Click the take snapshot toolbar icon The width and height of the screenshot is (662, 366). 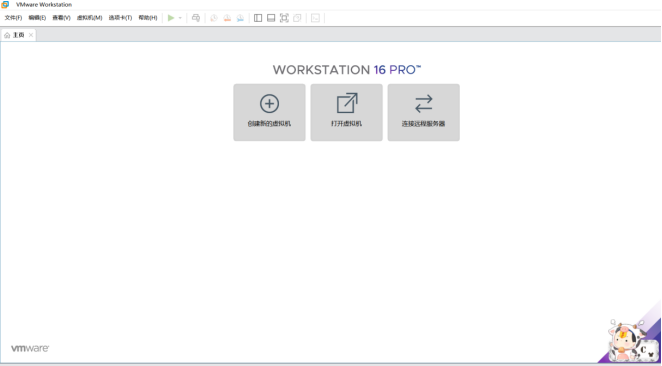pos(214,18)
